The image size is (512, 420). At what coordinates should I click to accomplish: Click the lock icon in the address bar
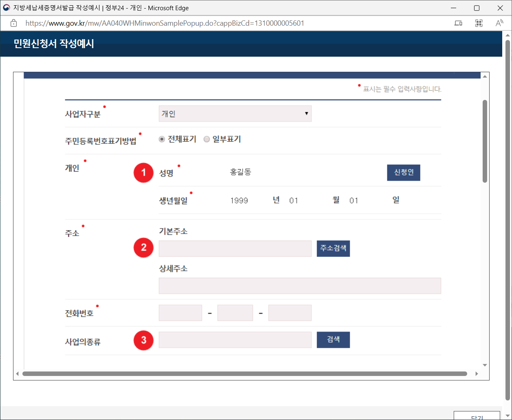[13, 23]
